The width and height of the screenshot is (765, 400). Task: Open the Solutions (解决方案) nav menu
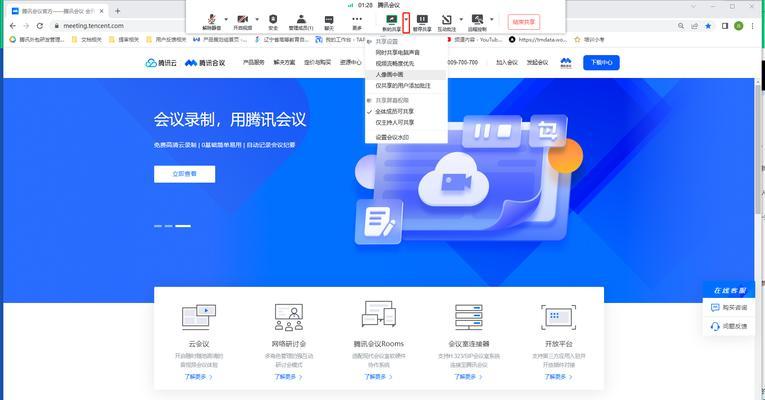coord(284,62)
